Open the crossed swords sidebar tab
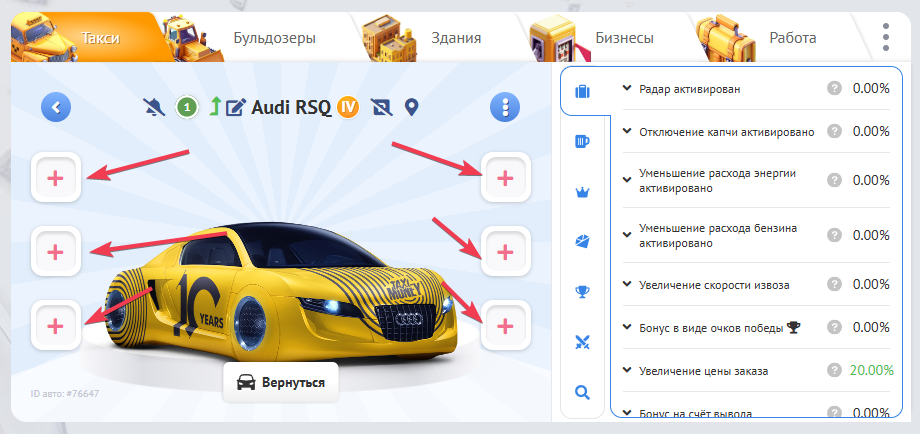This screenshot has width=920, height=434. point(584,342)
